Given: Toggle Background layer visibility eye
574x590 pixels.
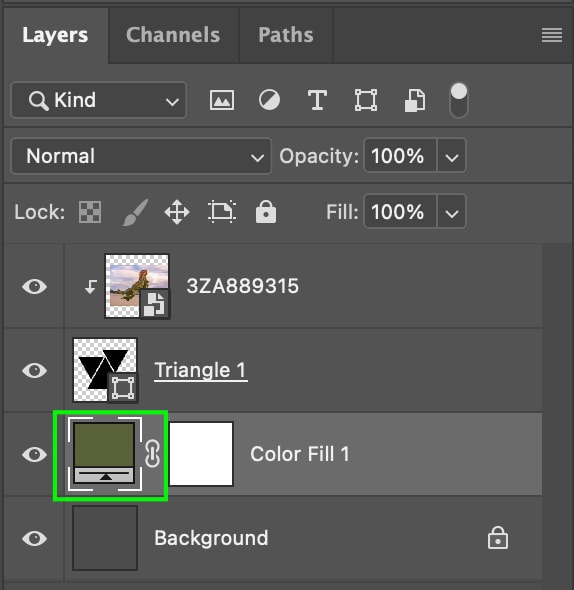Looking at the screenshot, I should pos(34,538).
